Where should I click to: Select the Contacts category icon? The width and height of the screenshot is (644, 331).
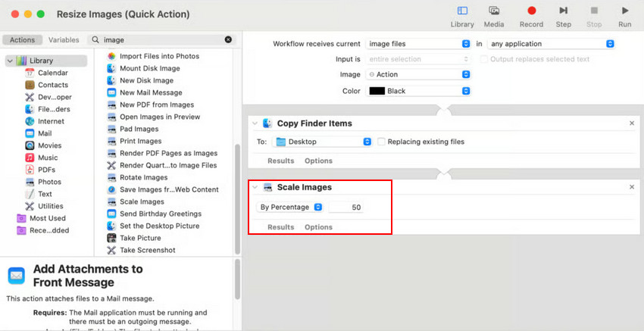click(x=30, y=85)
